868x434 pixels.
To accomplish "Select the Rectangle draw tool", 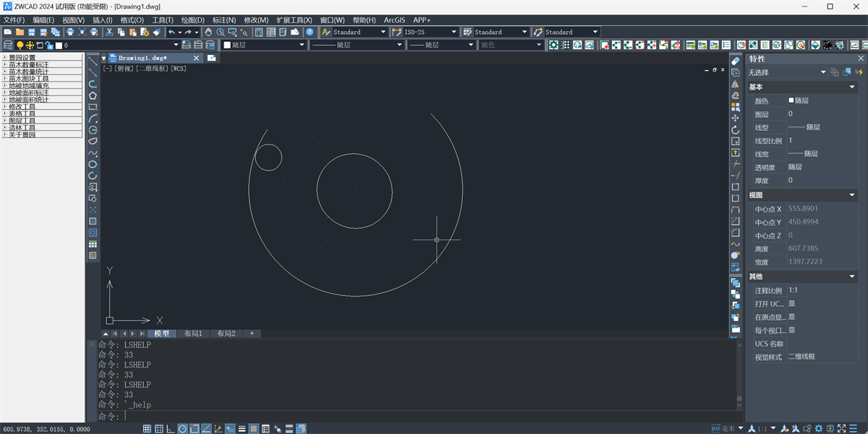I will (x=93, y=107).
